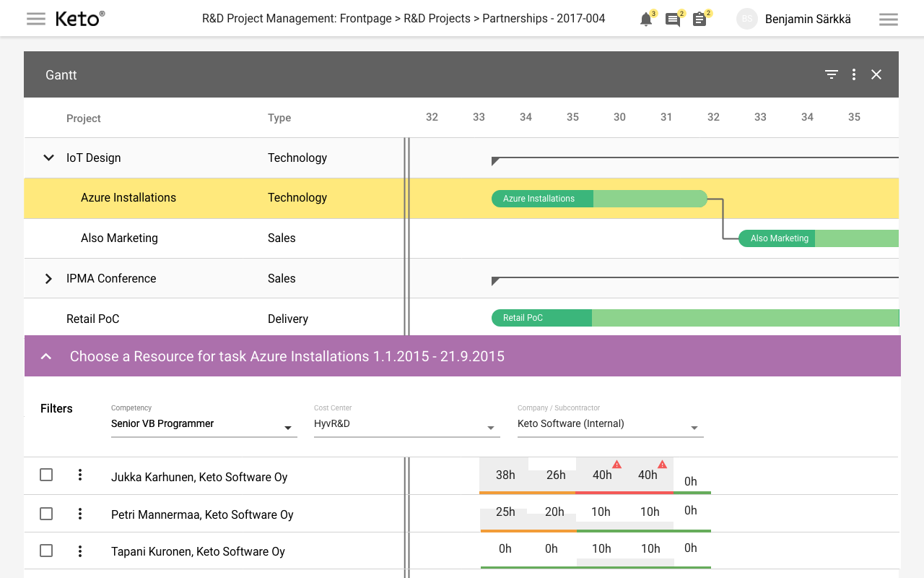Click the Filters label

(x=56, y=408)
